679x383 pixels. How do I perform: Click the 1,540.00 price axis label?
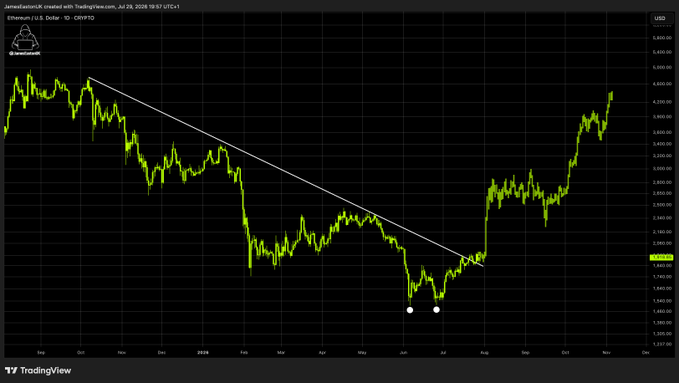pos(662,301)
